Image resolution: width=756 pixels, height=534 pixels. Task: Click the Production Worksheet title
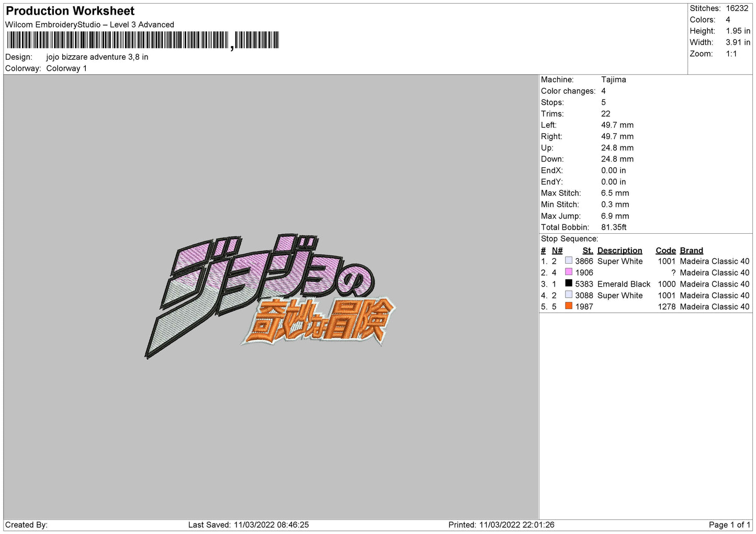pos(70,11)
